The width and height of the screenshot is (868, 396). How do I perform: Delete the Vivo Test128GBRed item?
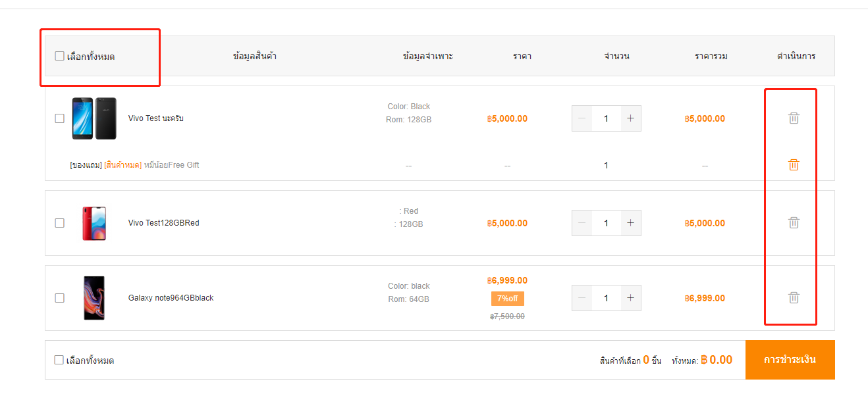click(x=794, y=223)
